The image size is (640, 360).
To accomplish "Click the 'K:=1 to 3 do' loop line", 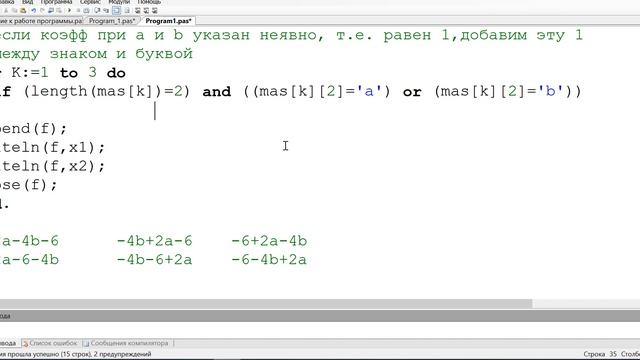I will (68, 73).
